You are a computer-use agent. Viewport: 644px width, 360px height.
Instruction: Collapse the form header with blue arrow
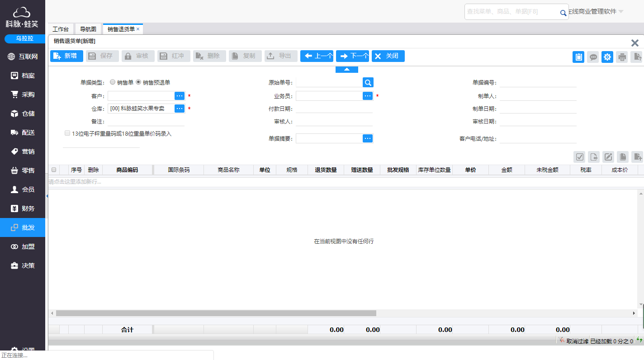(x=347, y=69)
